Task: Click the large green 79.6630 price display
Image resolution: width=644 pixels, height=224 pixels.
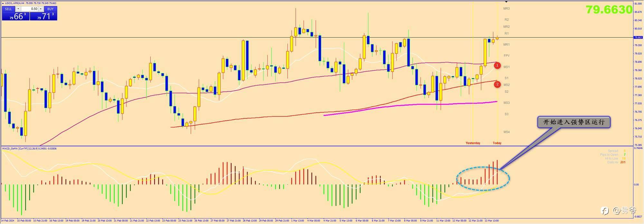Action: tap(609, 10)
